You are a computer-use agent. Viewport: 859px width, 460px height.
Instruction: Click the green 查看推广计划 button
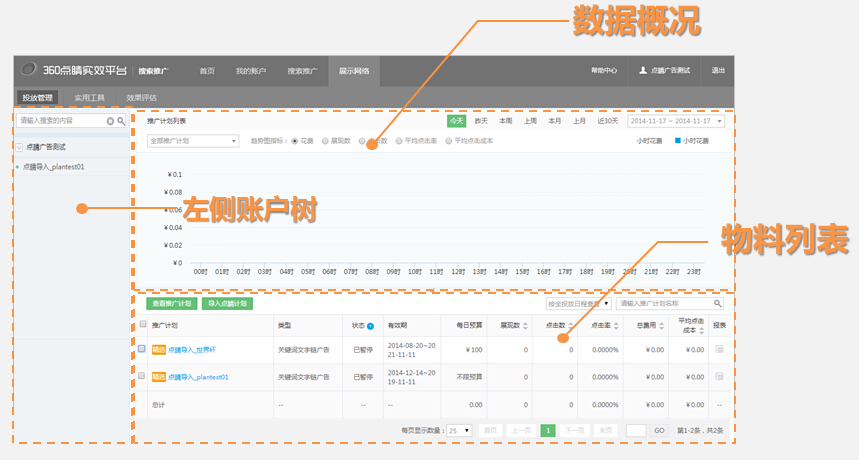pyautogui.click(x=171, y=303)
